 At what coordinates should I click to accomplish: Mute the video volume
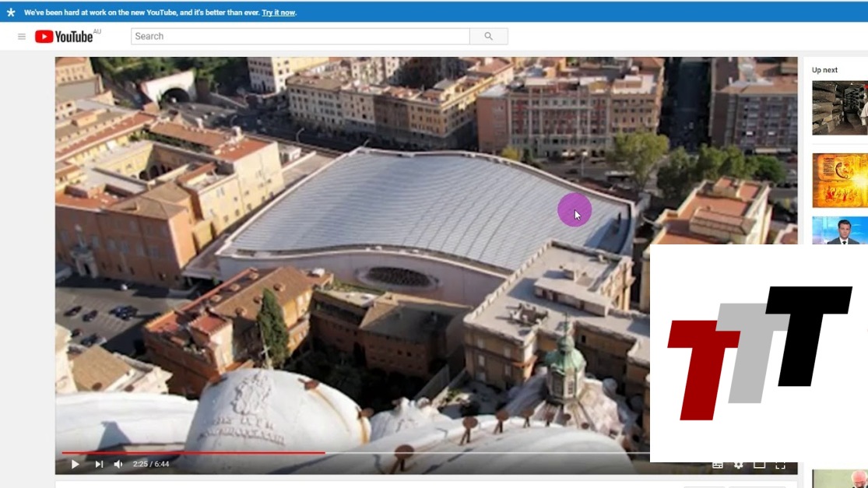pyautogui.click(x=118, y=465)
